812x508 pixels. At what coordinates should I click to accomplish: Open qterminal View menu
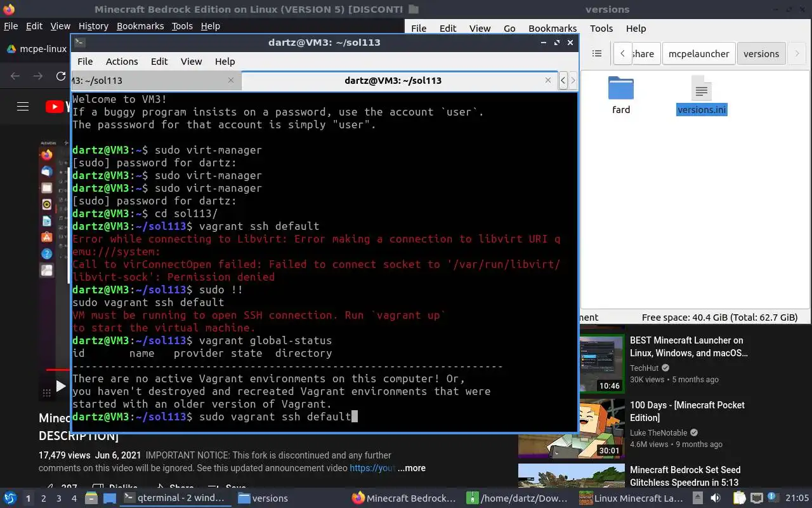191,62
